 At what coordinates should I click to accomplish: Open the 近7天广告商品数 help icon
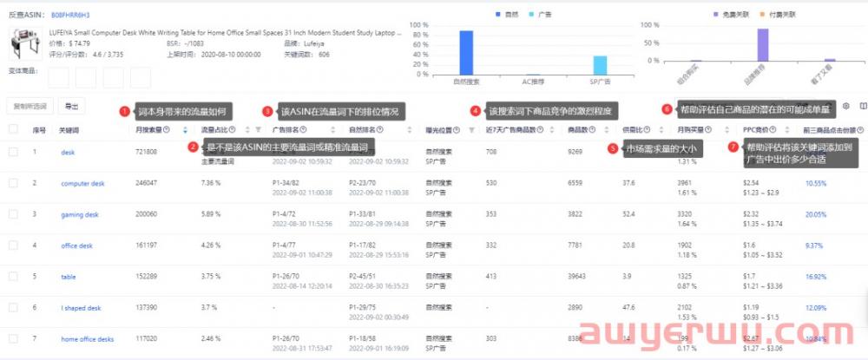tap(540, 130)
